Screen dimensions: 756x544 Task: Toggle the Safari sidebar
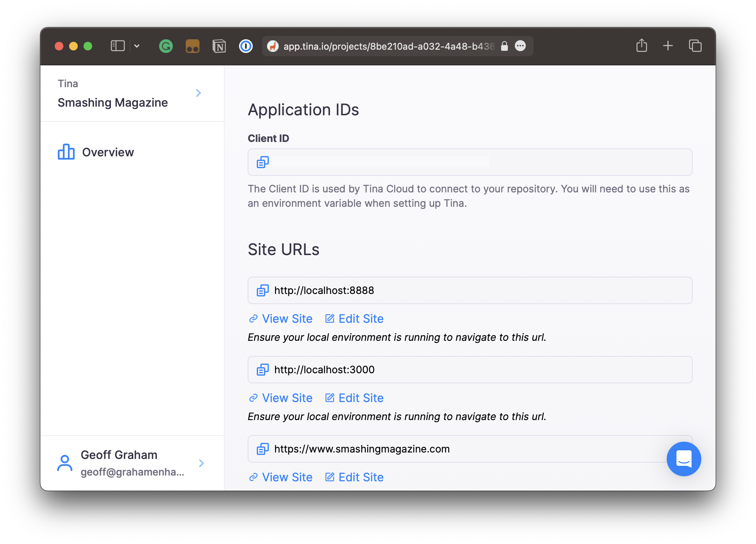point(117,46)
